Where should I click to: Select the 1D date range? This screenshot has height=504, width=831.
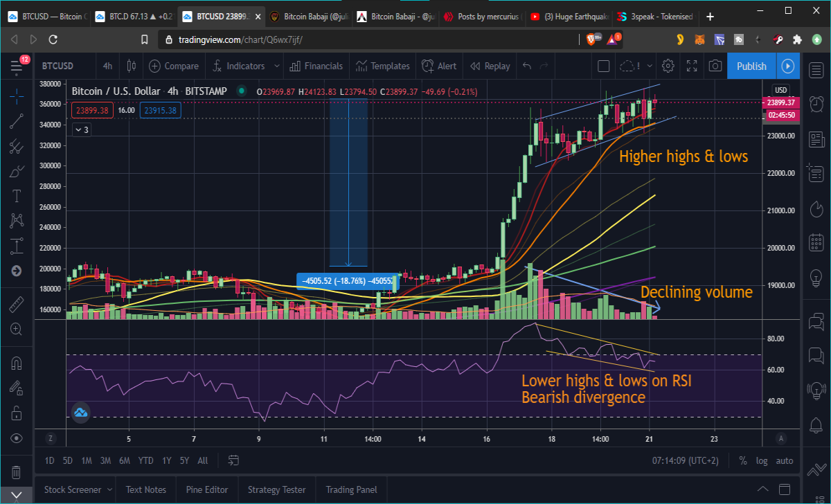coord(50,460)
